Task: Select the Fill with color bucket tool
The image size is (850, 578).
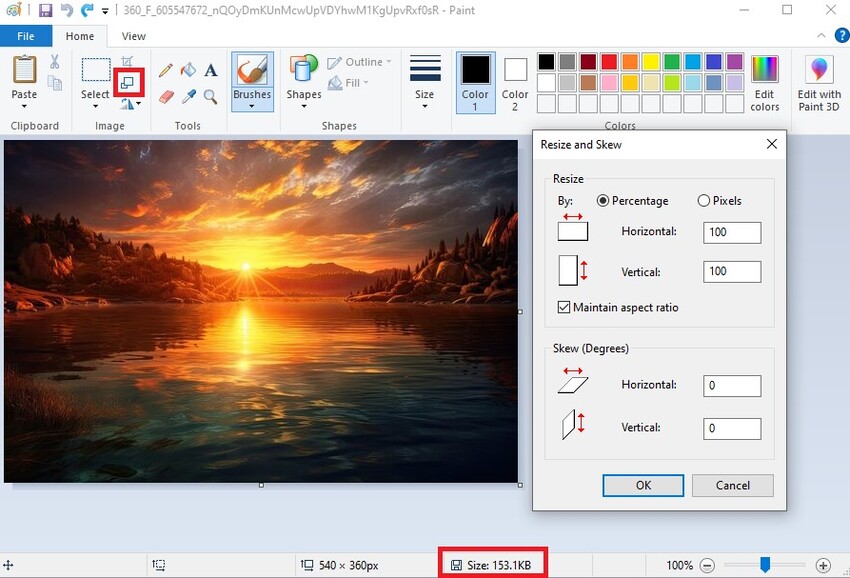Action: pos(188,69)
